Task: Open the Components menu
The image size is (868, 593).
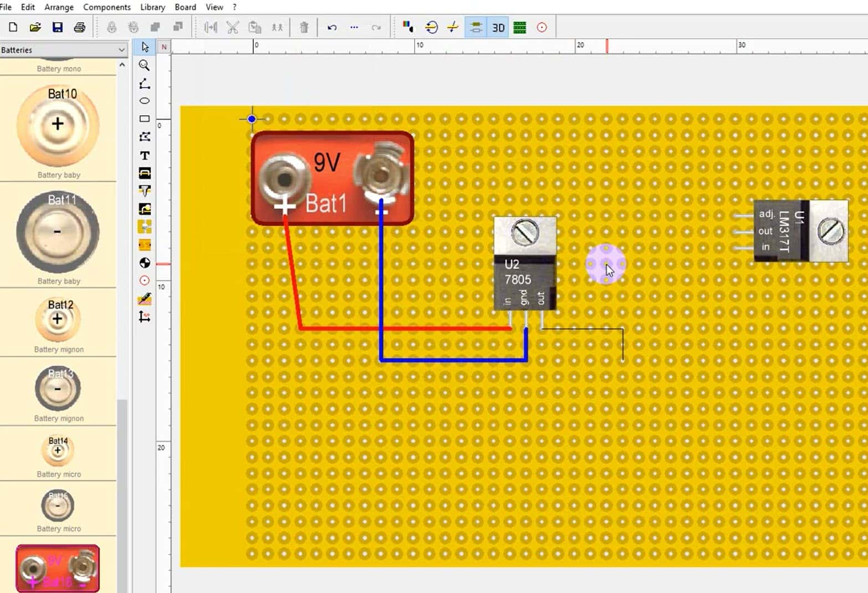Action: pyautogui.click(x=106, y=7)
